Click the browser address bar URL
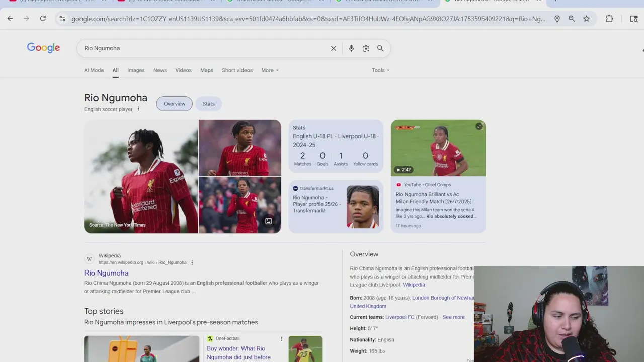This screenshot has height=362, width=644. [x=308, y=19]
